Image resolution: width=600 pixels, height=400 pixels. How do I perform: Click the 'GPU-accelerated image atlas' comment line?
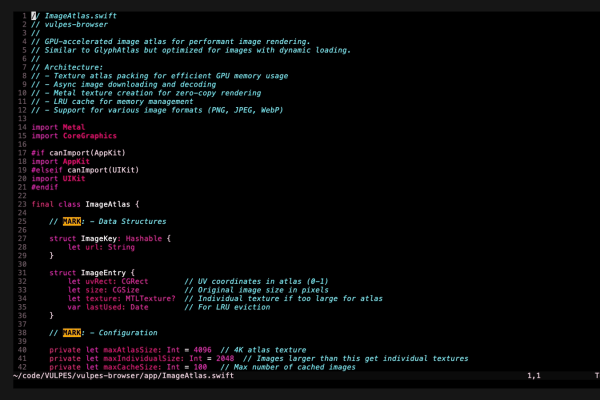171,41
